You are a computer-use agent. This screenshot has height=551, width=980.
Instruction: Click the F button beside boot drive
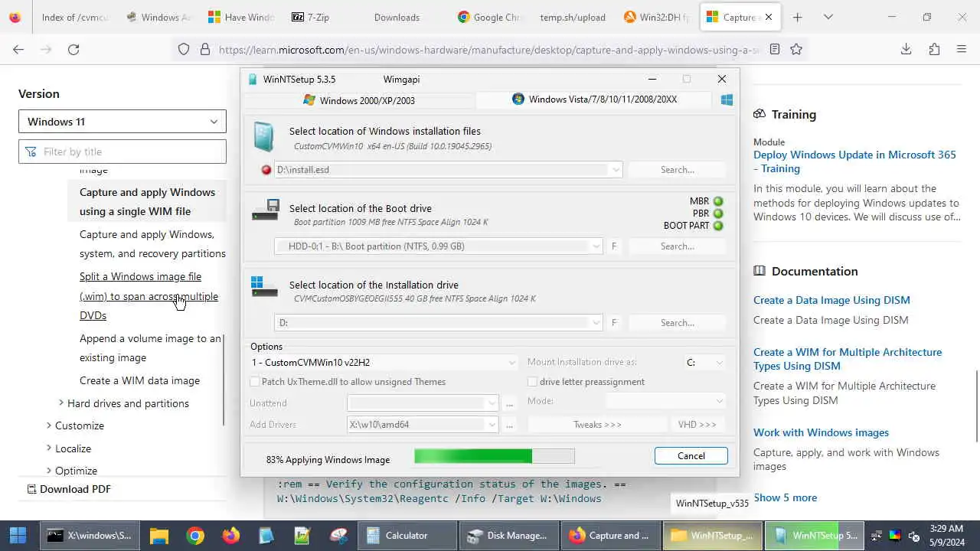(614, 246)
